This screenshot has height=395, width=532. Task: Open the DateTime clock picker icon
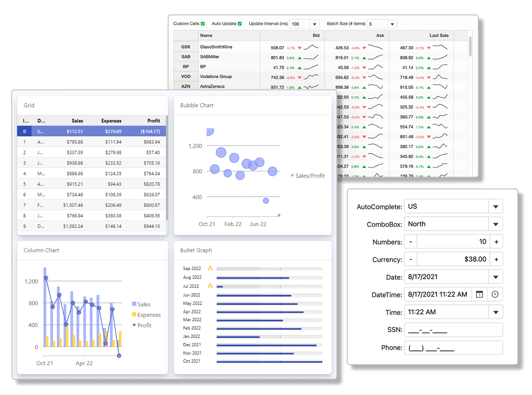pos(495,294)
